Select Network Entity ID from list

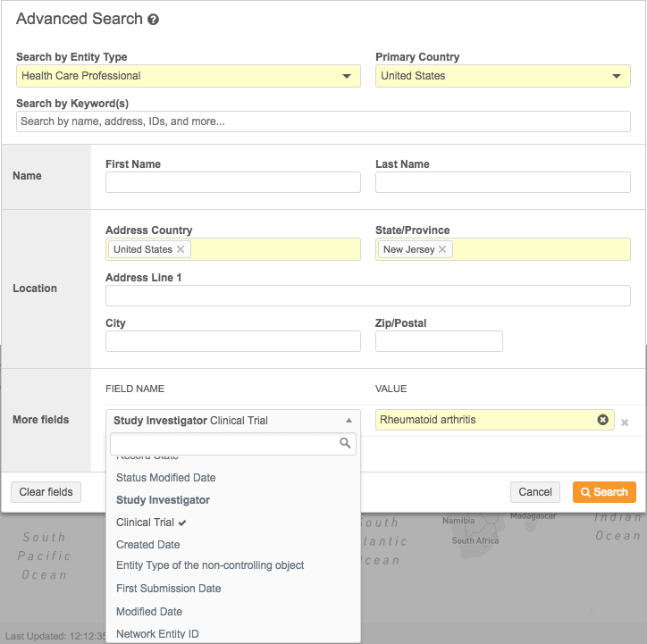(x=157, y=634)
